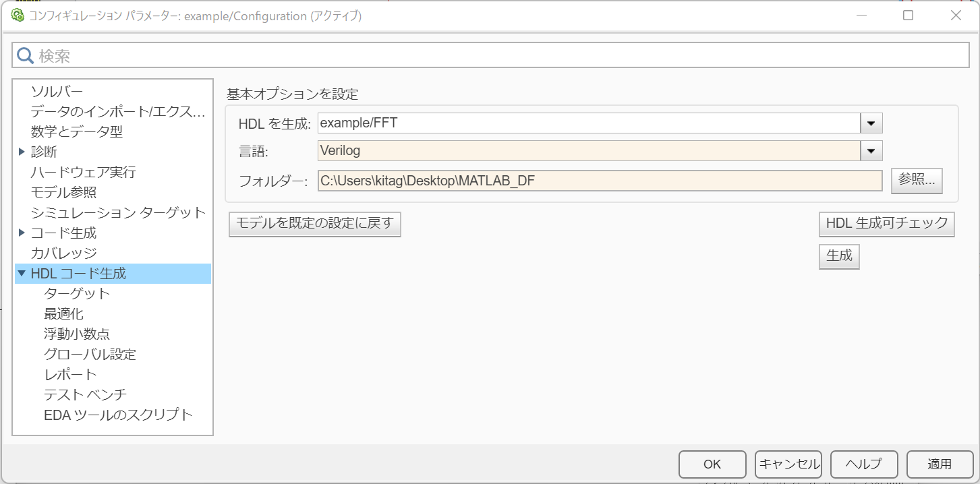This screenshot has height=484, width=980.
Task: Click the 適用 apply button
Action: 940,464
